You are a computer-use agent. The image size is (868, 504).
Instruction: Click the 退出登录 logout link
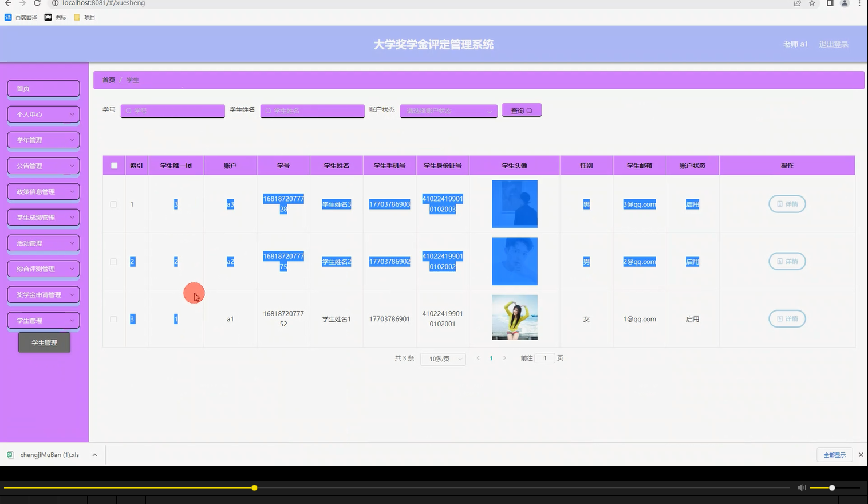(834, 44)
